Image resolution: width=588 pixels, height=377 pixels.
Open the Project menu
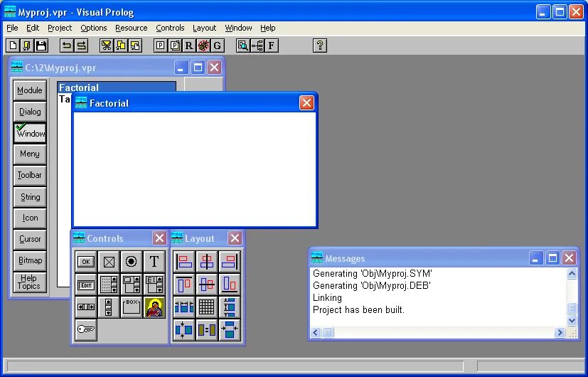click(x=60, y=28)
